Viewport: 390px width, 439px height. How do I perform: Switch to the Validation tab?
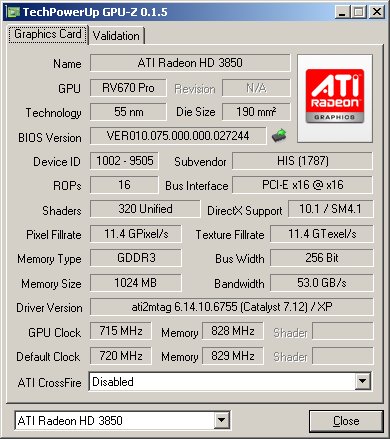(116, 36)
